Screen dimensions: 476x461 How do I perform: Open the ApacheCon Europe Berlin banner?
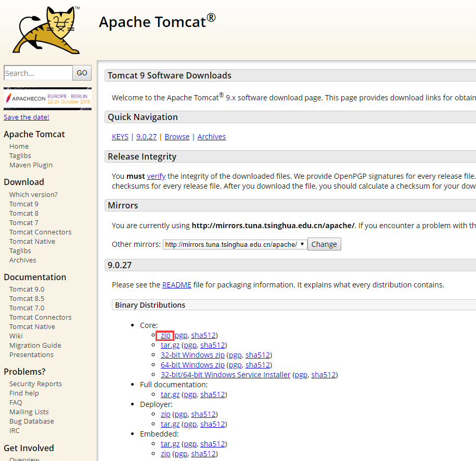point(47,99)
